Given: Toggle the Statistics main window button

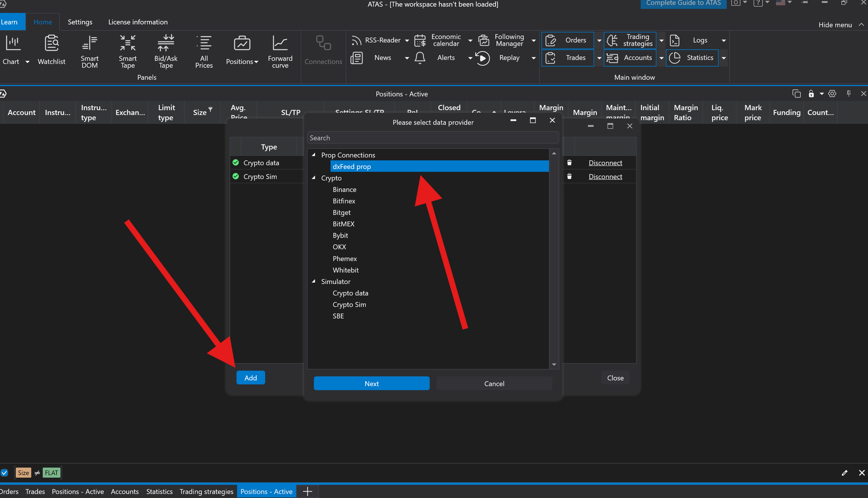Looking at the screenshot, I should (x=692, y=58).
